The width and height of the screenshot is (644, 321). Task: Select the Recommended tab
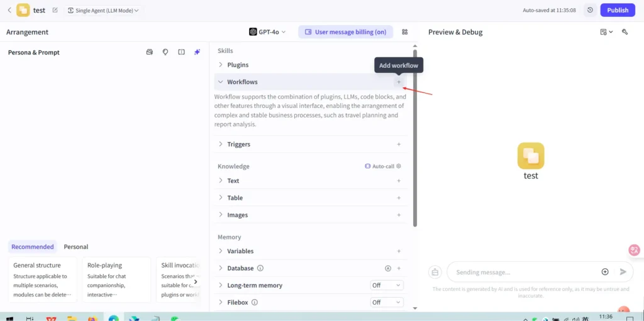(x=33, y=247)
